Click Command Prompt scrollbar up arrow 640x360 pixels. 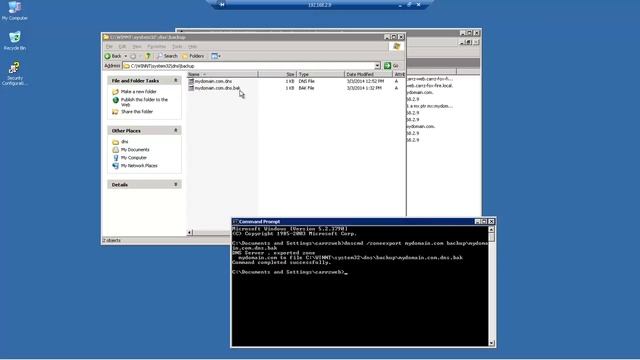491,229
